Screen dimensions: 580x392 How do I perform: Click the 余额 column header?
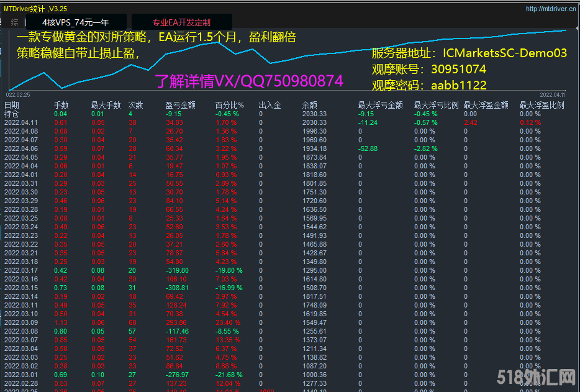coord(309,106)
